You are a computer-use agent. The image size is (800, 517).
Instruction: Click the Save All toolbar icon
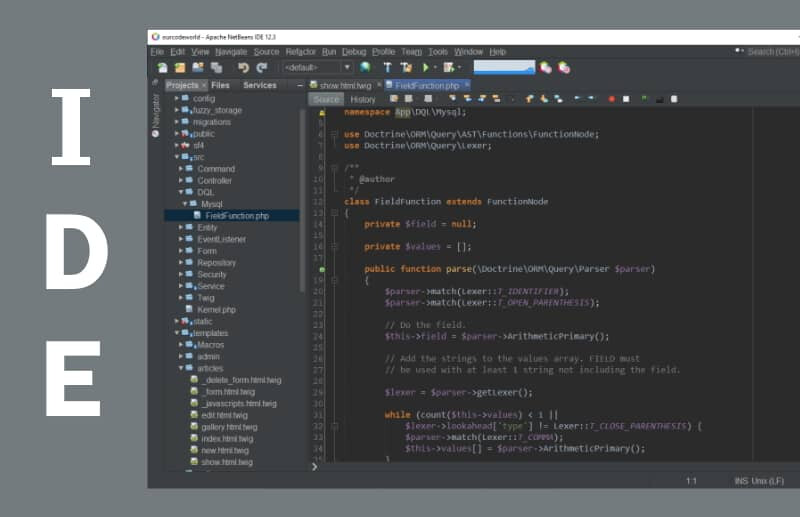[217, 68]
